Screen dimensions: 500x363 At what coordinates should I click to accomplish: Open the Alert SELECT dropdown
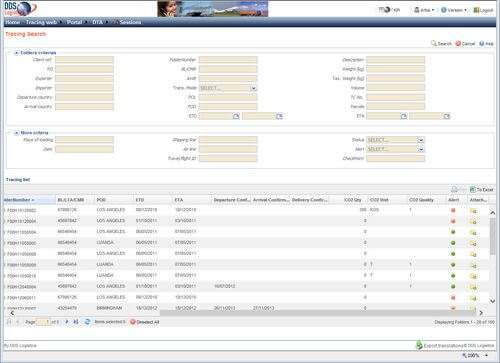(421, 149)
